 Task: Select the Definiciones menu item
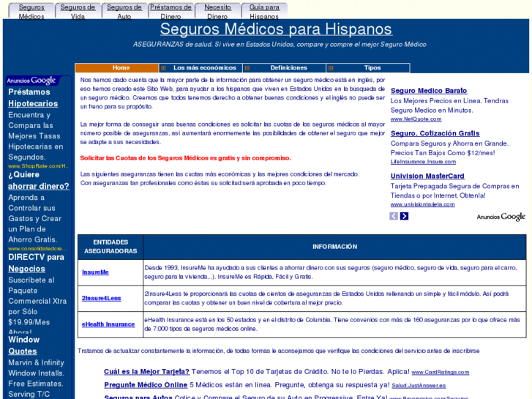pyautogui.click(x=285, y=68)
